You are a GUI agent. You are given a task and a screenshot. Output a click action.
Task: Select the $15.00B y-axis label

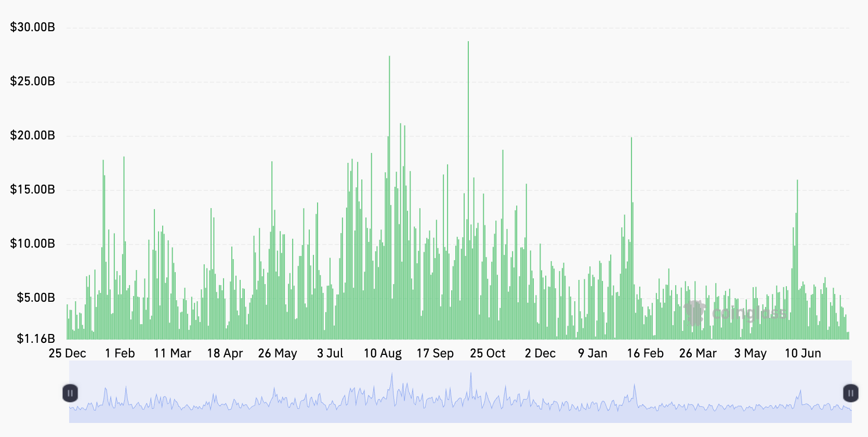(x=32, y=189)
